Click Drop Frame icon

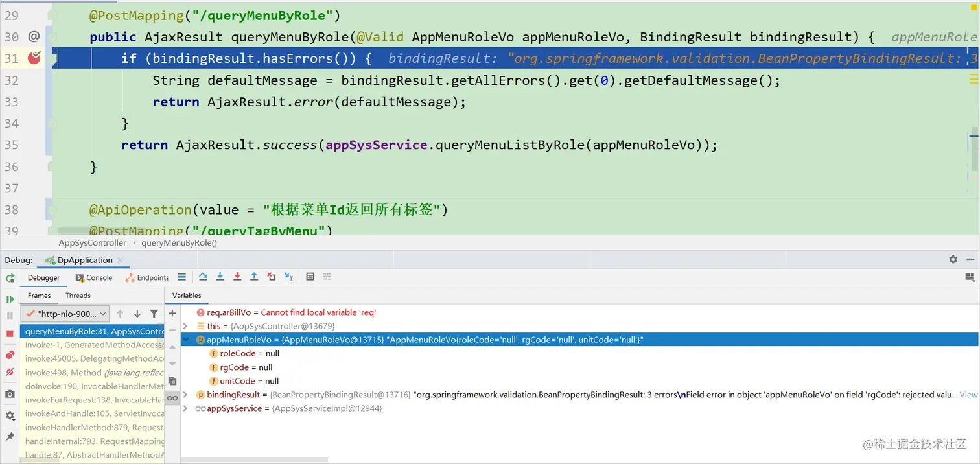[x=271, y=277]
